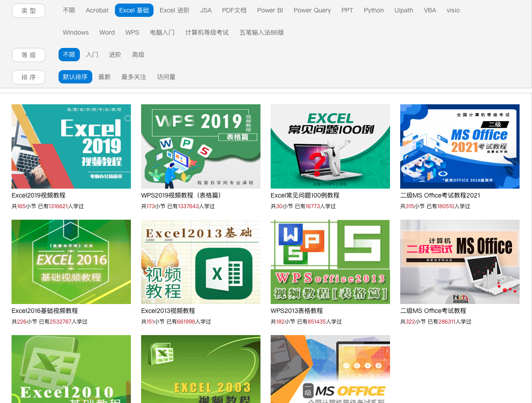Click the Excel常见问题100例教程 title link
Screen dimensions: 532x403
pyautogui.click(x=305, y=195)
